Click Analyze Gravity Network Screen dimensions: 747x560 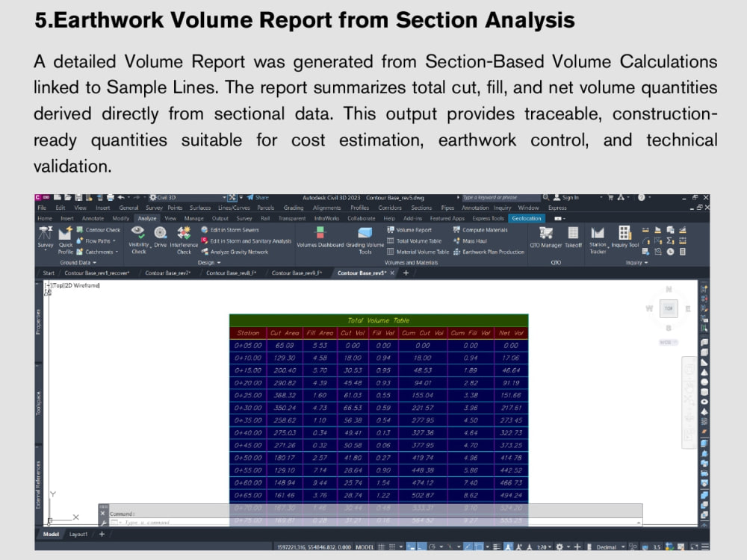pos(235,252)
